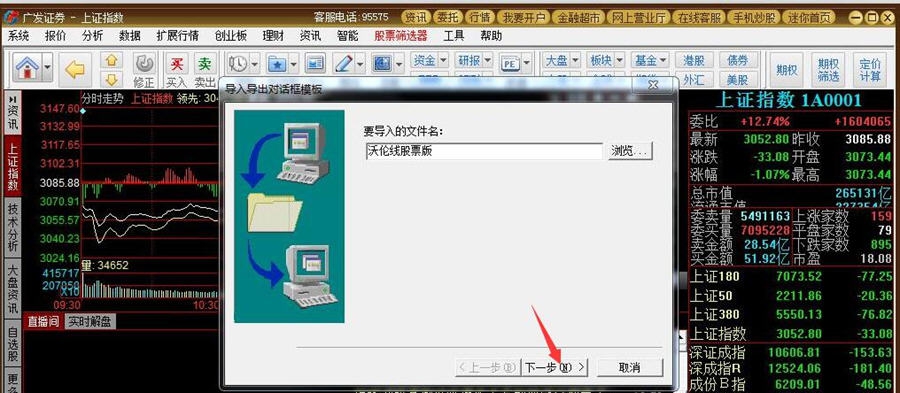Image resolution: width=900 pixels, height=393 pixels.
Task: Switch to the 实时解盘 tab
Action: tap(89, 321)
